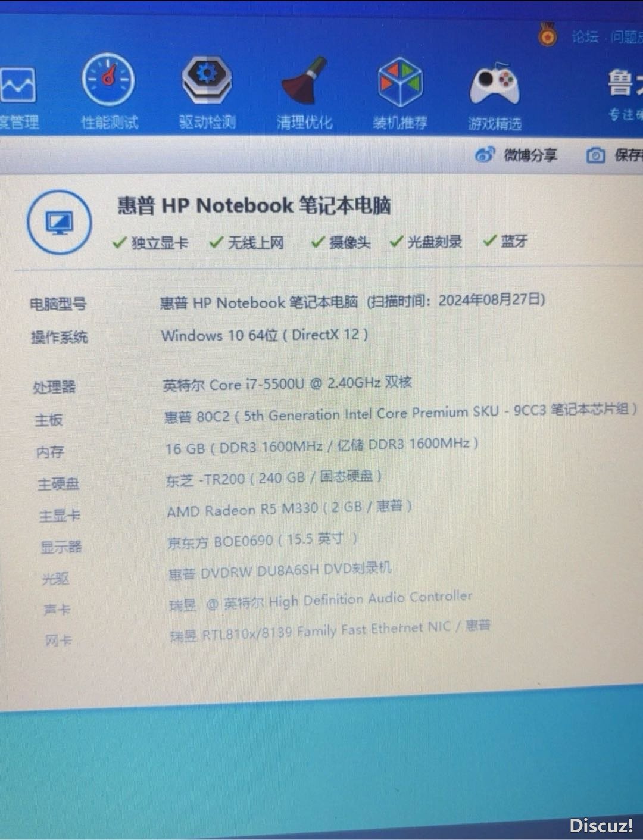Viewport: 643px width, 840px height.
Task: Open the 装机推荐 cube icon
Action: coord(399,82)
